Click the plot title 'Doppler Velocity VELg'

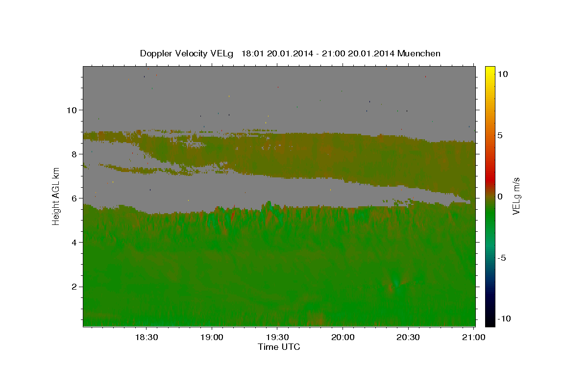188,53
